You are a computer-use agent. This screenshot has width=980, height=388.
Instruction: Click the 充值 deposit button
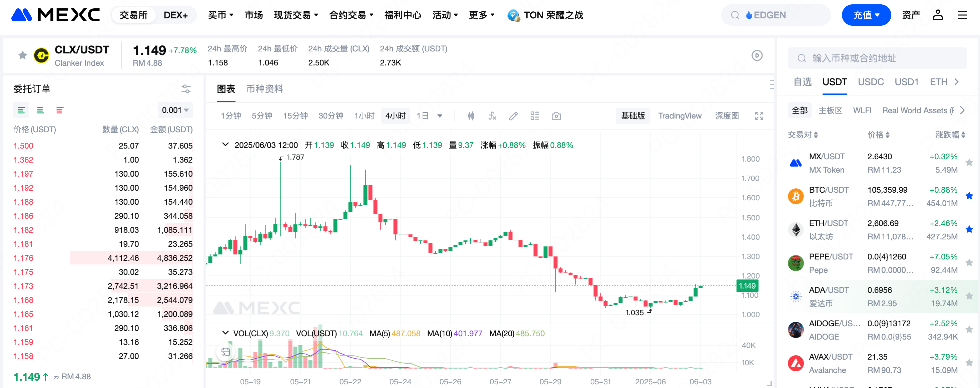[x=866, y=15]
